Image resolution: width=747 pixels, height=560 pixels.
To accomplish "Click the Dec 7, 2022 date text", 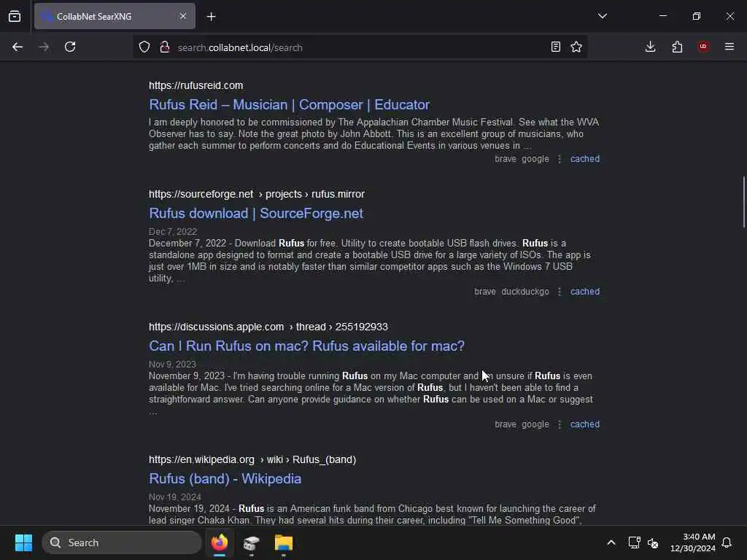I will click(x=172, y=231).
